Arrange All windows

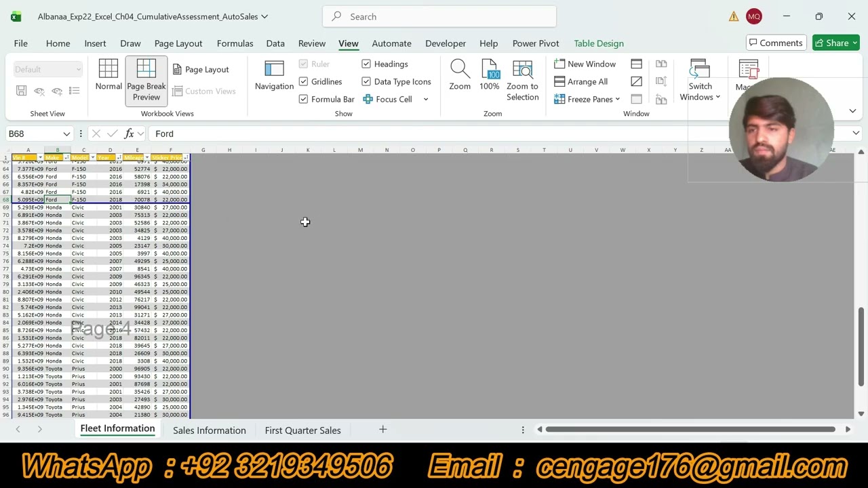(580, 81)
